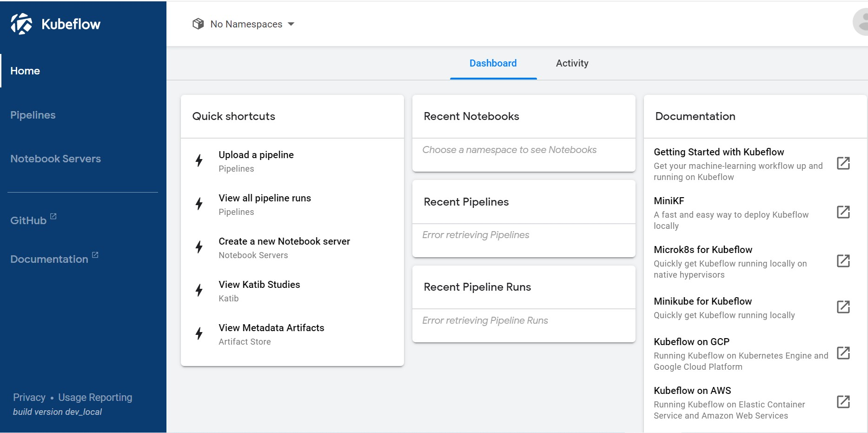Switch to the Activity tab
The width and height of the screenshot is (868, 433).
point(572,63)
